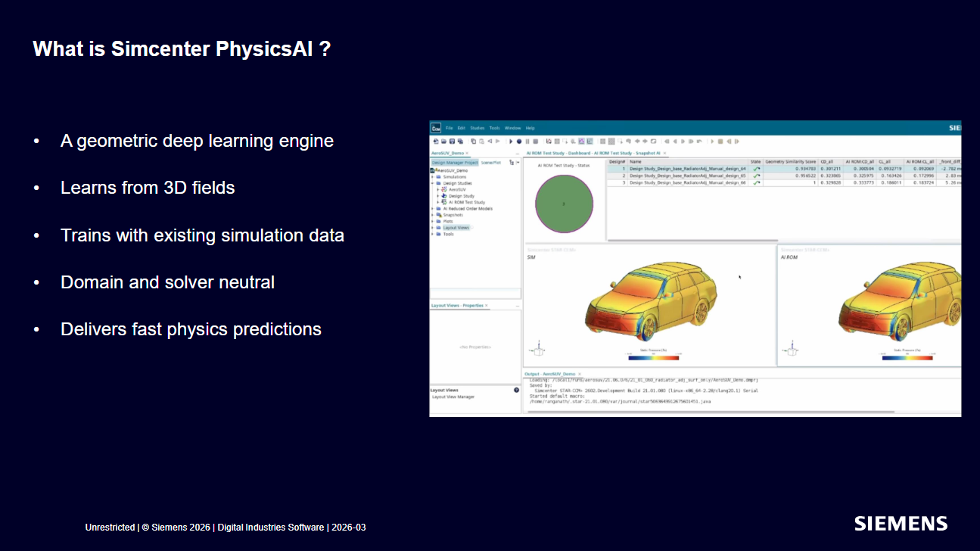
Task: Open the File menu
Action: [x=450, y=128]
